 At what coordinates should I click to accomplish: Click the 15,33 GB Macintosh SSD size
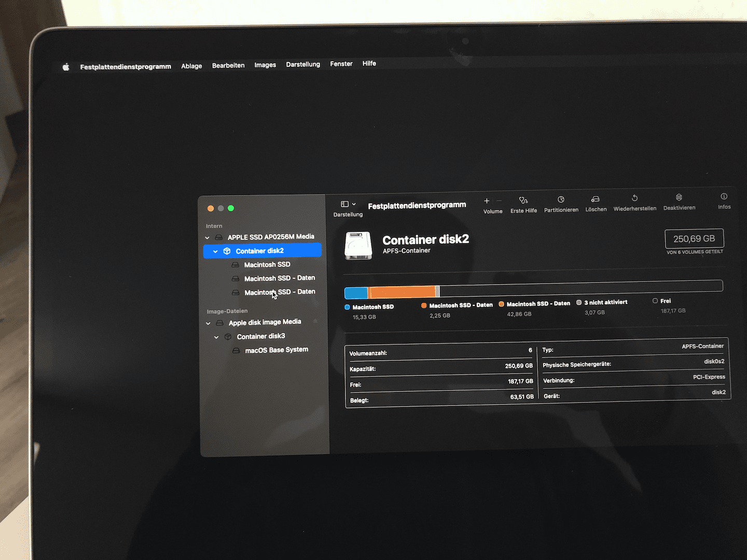click(x=364, y=317)
